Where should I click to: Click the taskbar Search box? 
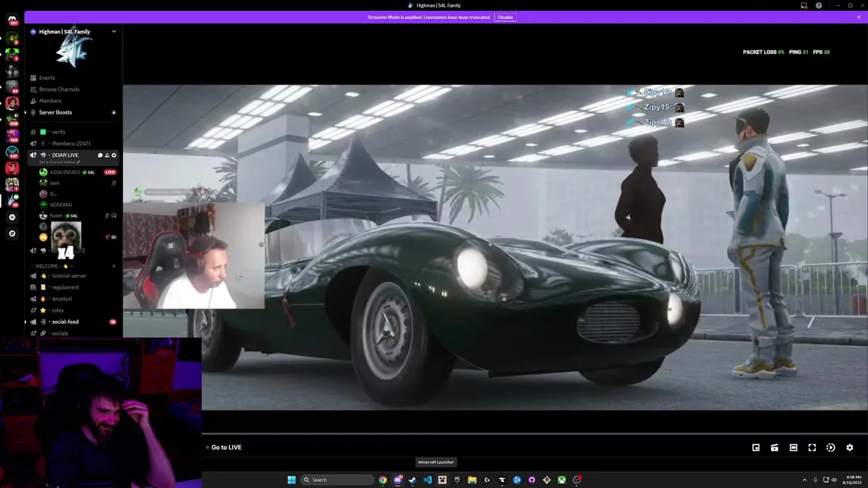click(x=337, y=480)
